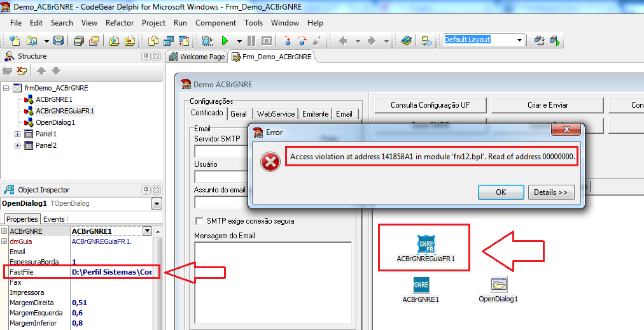Click the Add File to Project icon
Image resolution: width=644 pixels, height=330 pixels.
tap(115, 40)
